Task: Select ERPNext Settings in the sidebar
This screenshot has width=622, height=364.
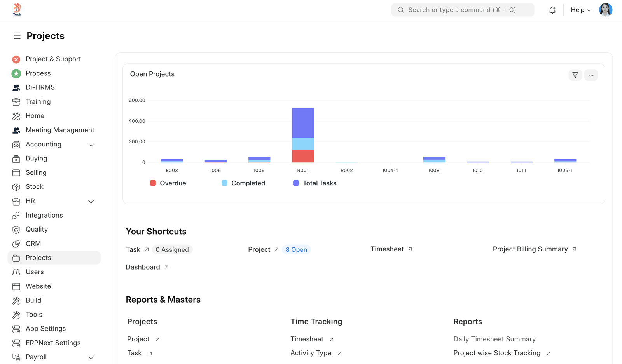Action: click(x=53, y=343)
